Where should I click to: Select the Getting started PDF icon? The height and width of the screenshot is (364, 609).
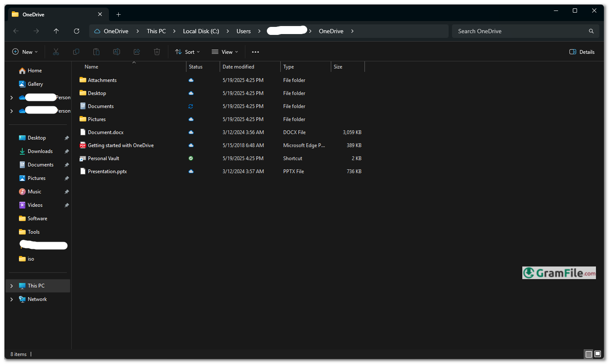tap(83, 145)
